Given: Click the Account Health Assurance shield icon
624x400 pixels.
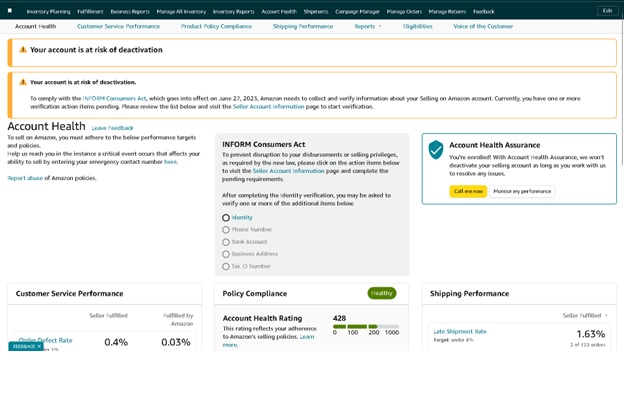Looking at the screenshot, I should [436, 150].
